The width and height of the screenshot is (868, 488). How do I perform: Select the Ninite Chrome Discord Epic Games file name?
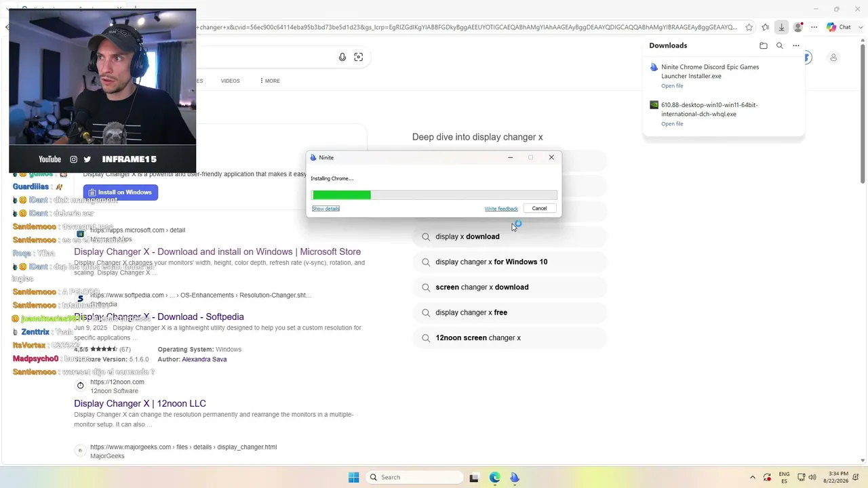[x=710, y=71]
